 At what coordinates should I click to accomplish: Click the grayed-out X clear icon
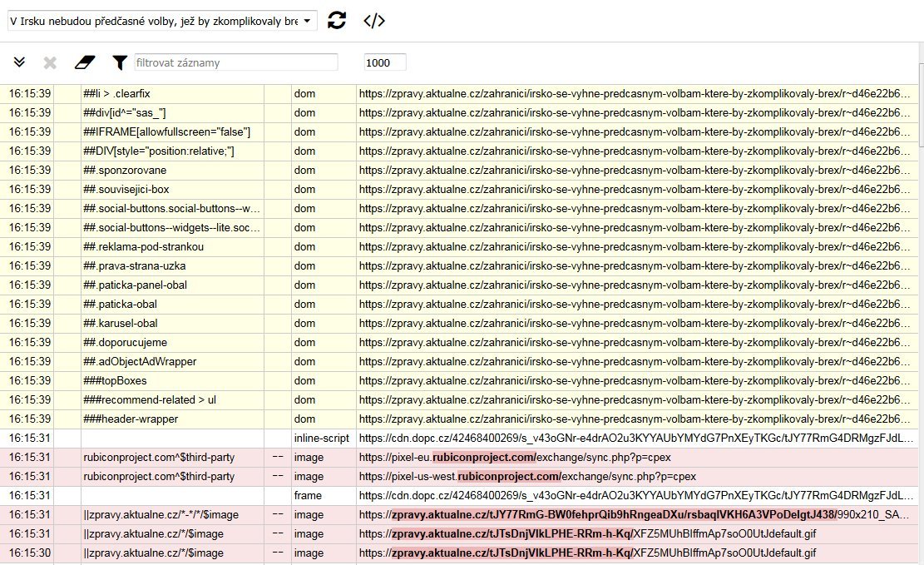(50, 62)
